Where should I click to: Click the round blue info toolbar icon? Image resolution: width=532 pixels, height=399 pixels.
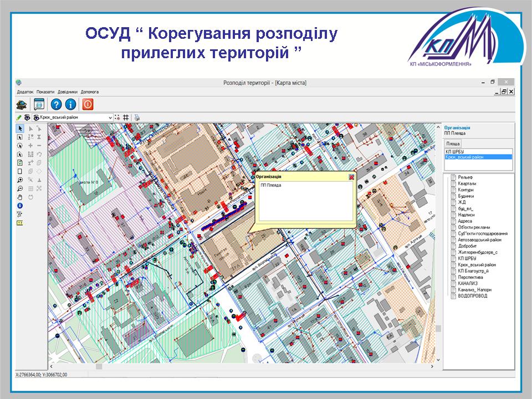(x=70, y=104)
